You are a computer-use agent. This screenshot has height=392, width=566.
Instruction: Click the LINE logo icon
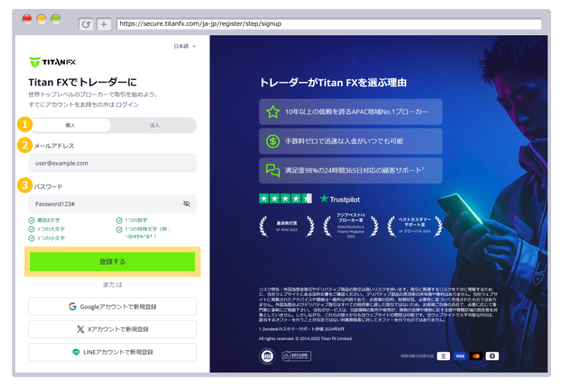tap(76, 352)
